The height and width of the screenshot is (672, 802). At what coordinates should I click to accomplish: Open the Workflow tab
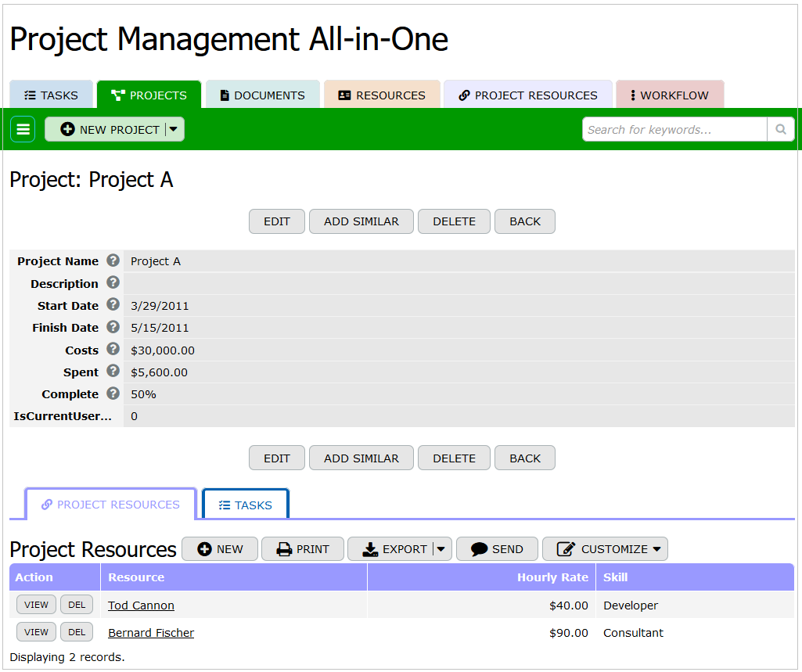[669, 95]
